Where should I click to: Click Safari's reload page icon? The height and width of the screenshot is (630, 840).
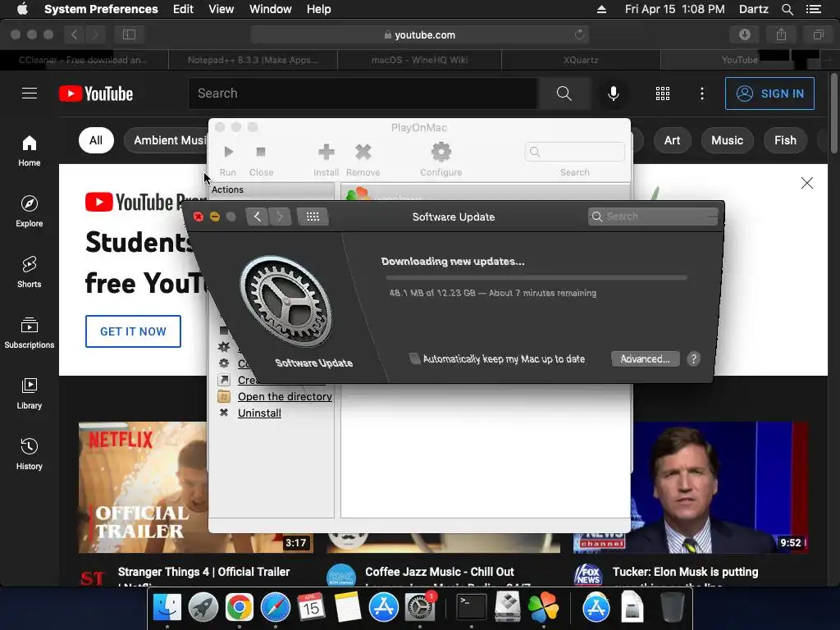click(x=579, y=34)
